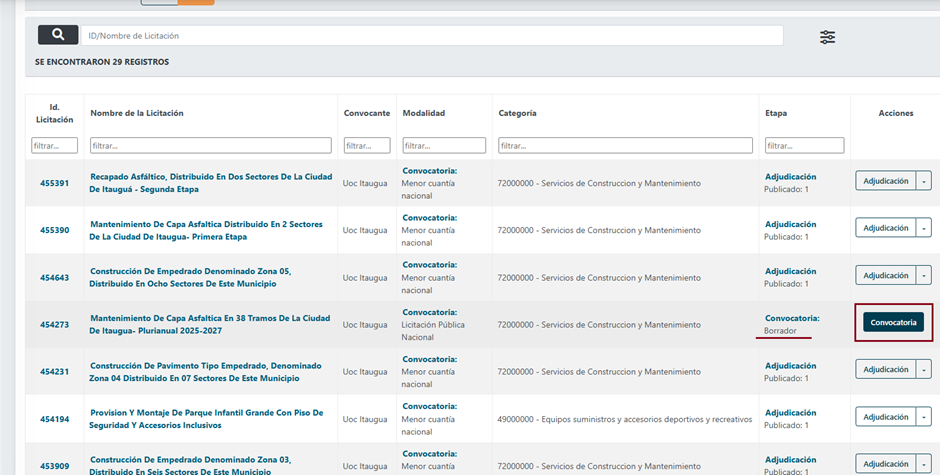Click the dark Convocatoria action button
Image resolution: width=940 pixels, height=475 pixels.
[x=892, y=323]
